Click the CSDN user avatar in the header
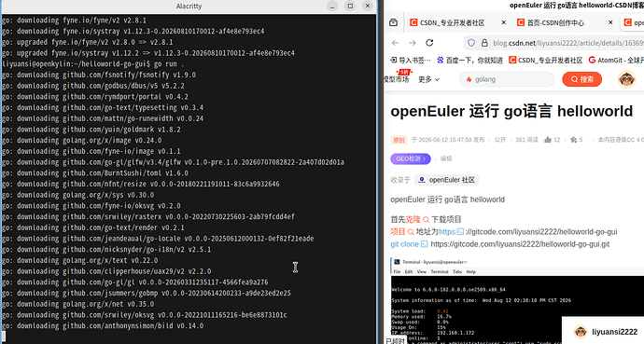644x344 pixels. pos(627,79)
